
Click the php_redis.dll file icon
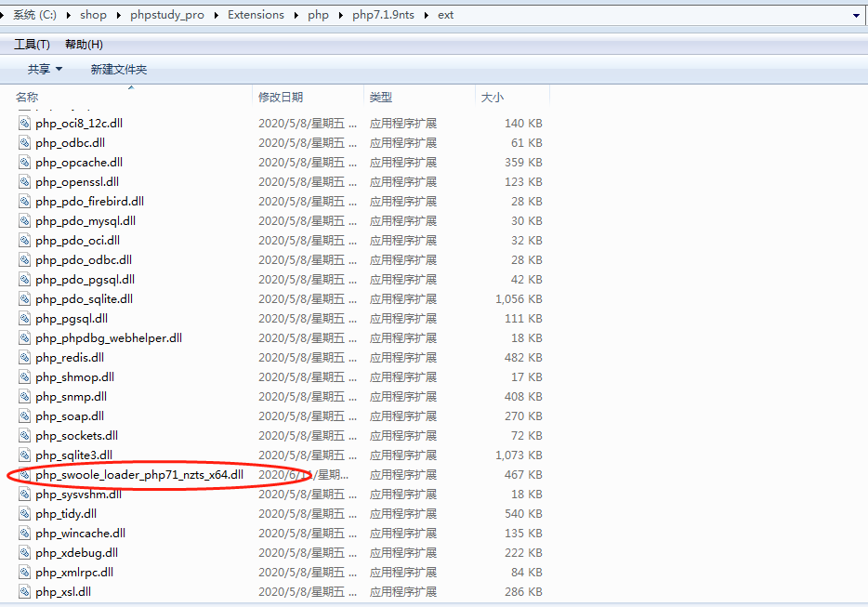tap(26, 358)
